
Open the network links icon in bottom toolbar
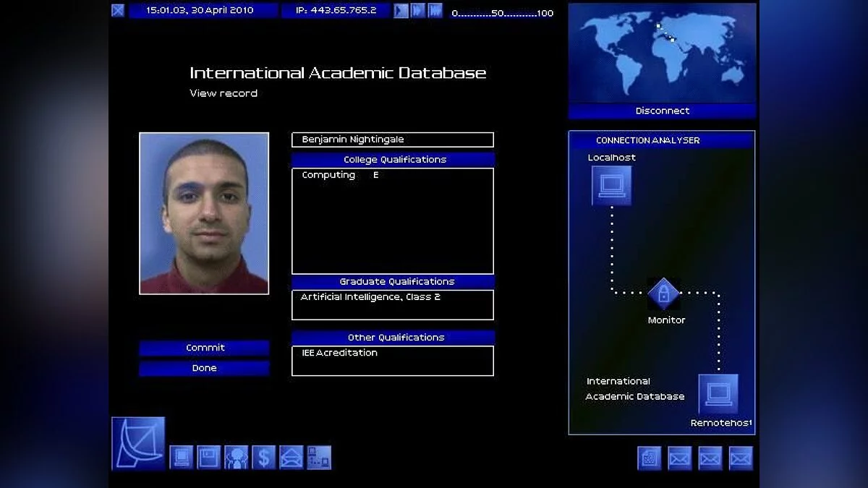[x=319, y=458]
